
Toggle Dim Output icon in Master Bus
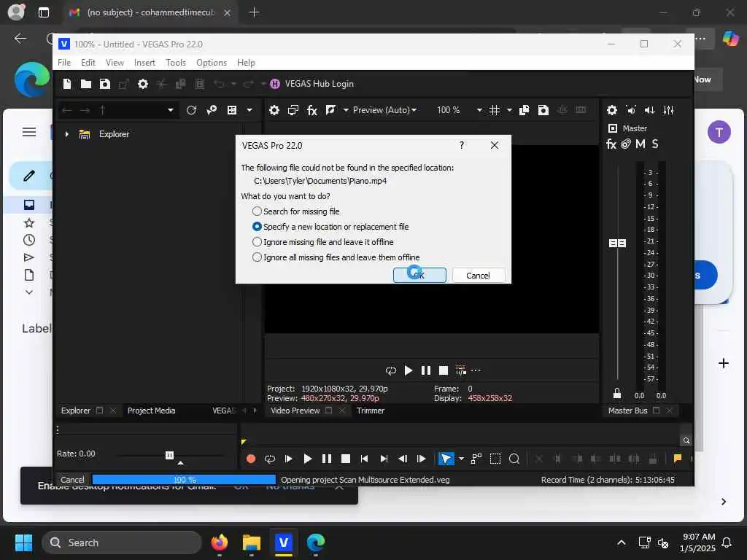[649, 110]
